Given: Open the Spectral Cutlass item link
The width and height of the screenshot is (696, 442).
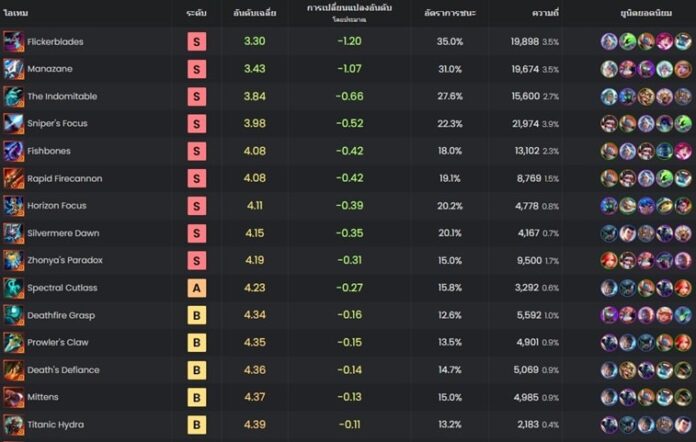Looking at the screenshot, I should [x=62, y=288].
